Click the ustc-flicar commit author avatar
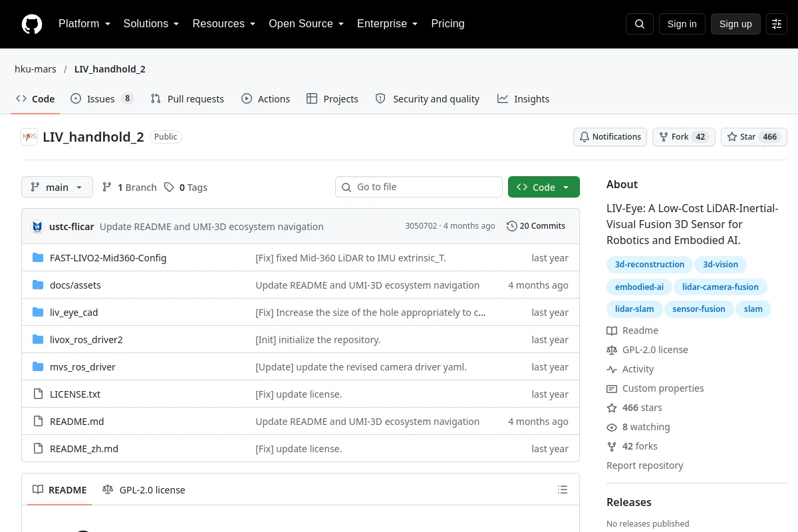Screen dimensions: 798x532 pos(37,226)
